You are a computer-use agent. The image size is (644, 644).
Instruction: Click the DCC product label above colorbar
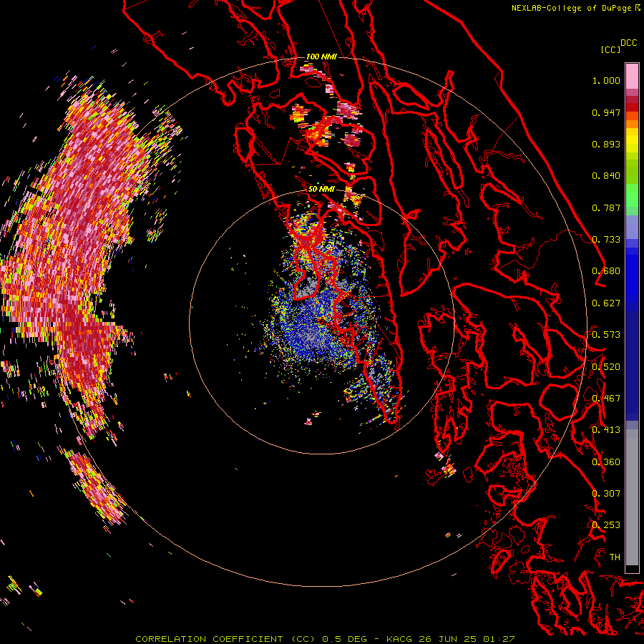pos(628,43)
